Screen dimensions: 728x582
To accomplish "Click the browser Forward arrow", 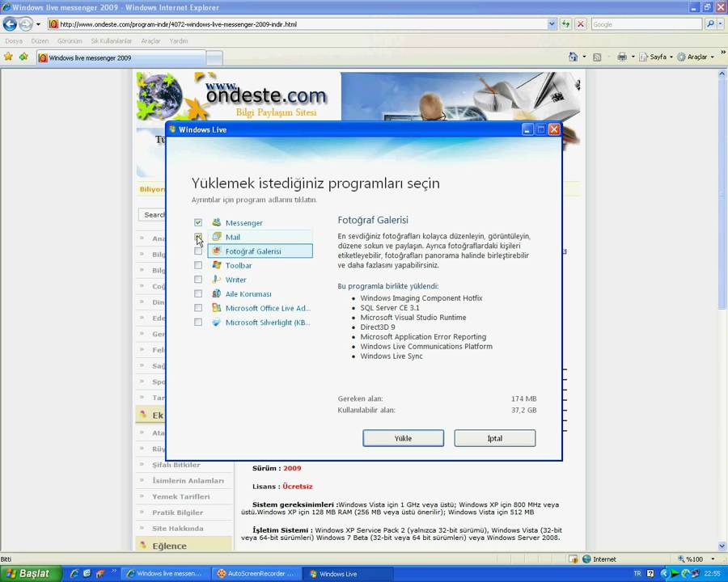I will click(26, 23).
